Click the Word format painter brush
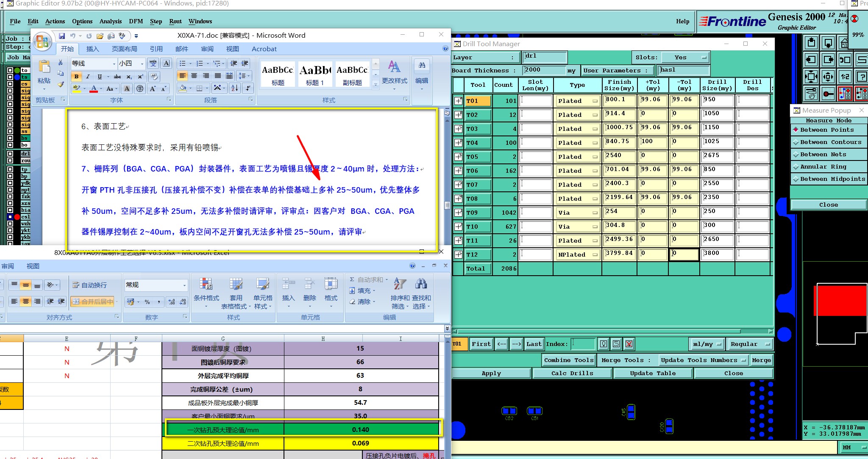Screen dimensions: 868x459 click(61, 84)
